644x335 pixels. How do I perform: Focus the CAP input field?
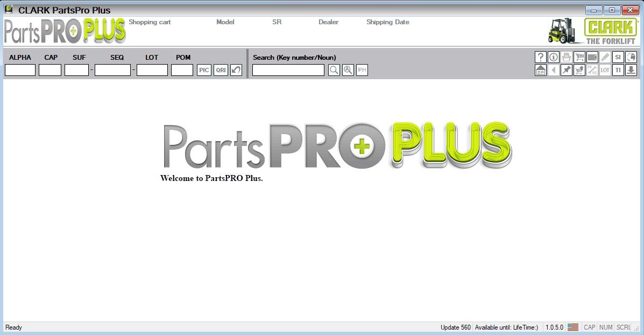point(50,70)
